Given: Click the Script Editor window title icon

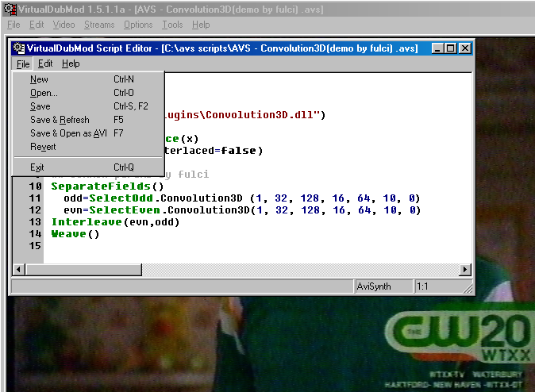Looking at the screenshot, I should click(19, 48).
